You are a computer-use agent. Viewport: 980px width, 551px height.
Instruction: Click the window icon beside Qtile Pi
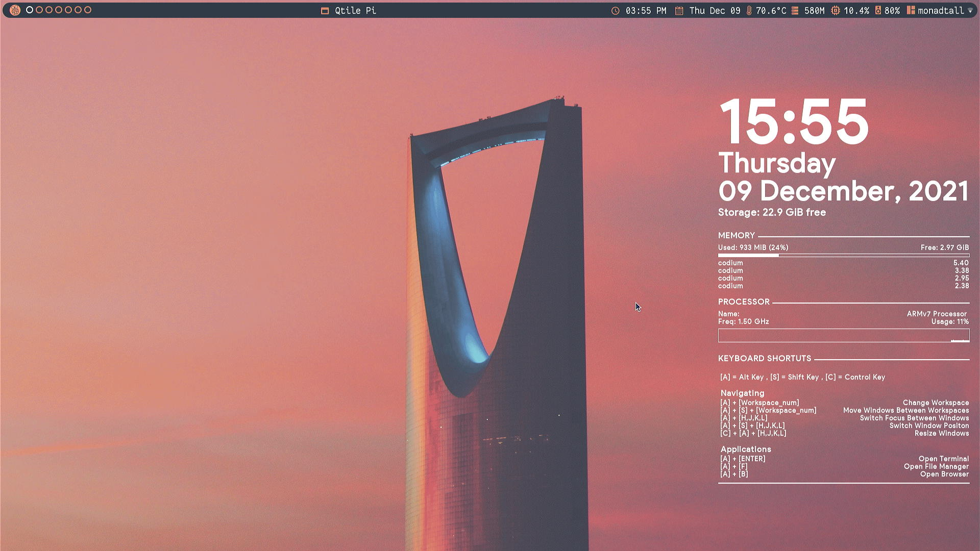[x=325, y=11]
